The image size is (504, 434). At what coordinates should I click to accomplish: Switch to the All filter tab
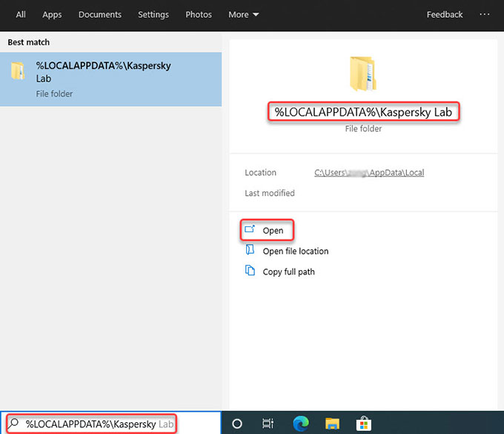coord(21,15)
